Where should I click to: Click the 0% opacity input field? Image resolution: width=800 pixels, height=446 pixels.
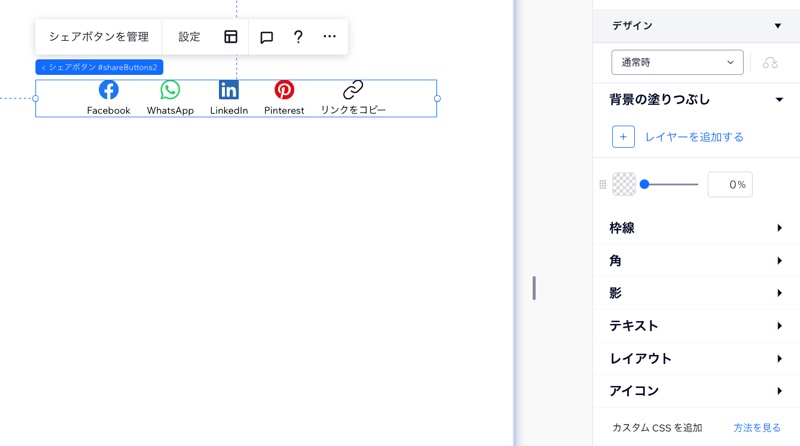pos(730,184)
